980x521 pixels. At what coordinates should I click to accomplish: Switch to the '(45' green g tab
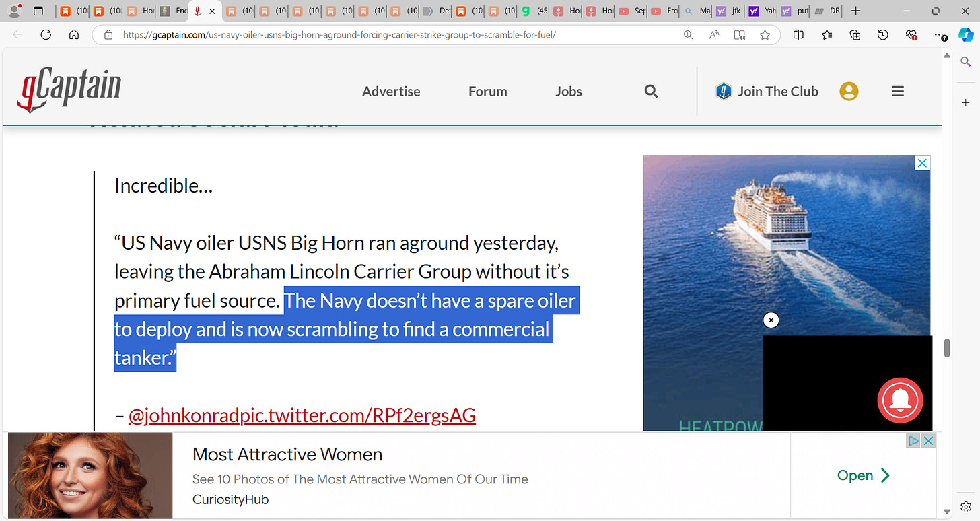coord(534,11)
